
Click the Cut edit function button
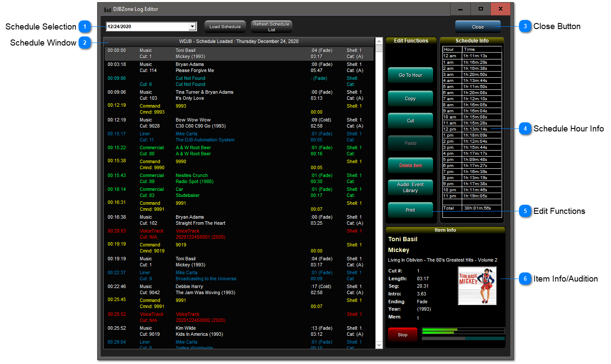point(411,121)
